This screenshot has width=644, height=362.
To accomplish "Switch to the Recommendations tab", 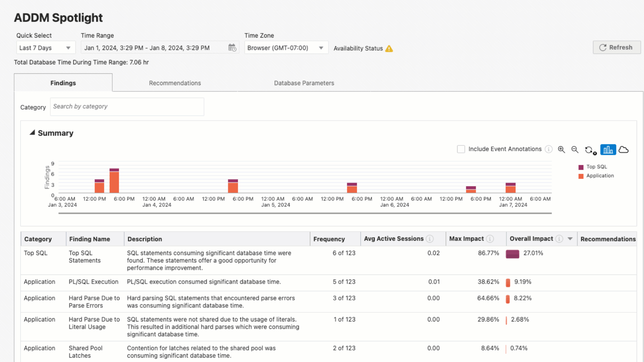I will (175, 83).
